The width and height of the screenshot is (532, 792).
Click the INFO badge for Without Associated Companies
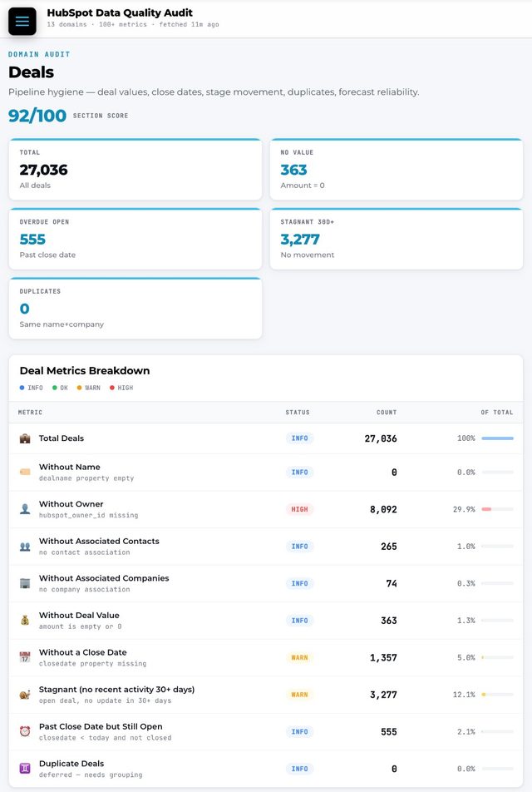click(x=299, y=583)
